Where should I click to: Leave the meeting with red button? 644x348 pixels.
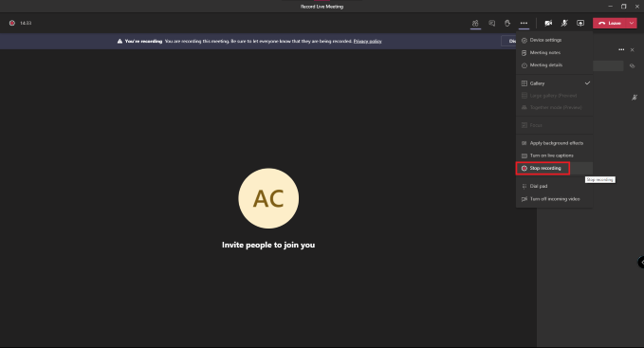610,24
